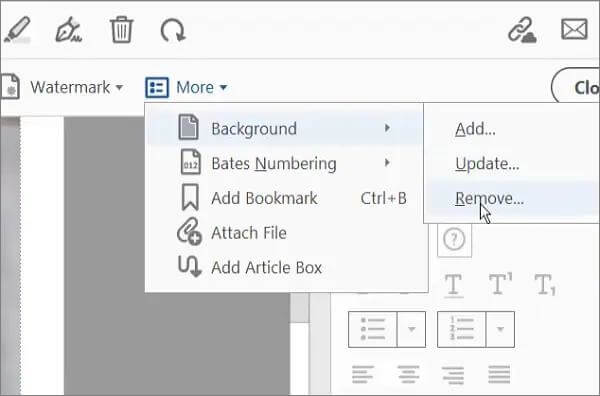
Task: Select the highlighter pen tool
Action: pyautogui.click(x=17, y=29)
